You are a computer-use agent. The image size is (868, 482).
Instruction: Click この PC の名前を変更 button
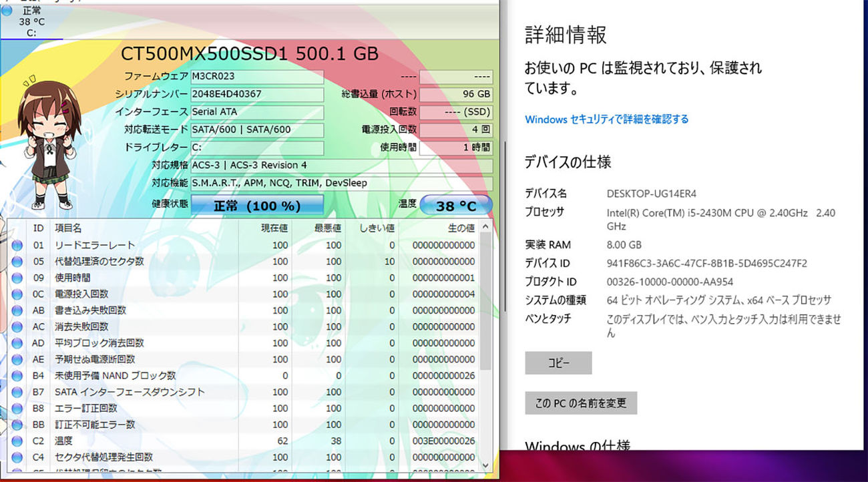point(581,403)
